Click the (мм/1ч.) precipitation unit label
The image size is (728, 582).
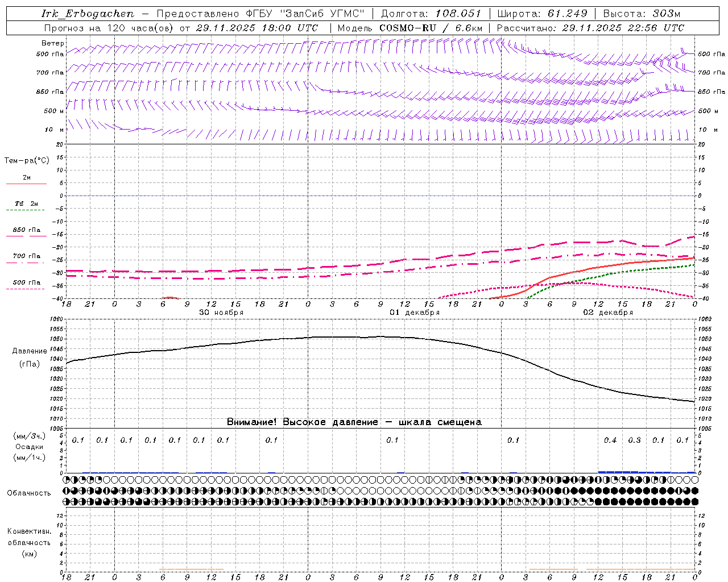tap(30, 458)
